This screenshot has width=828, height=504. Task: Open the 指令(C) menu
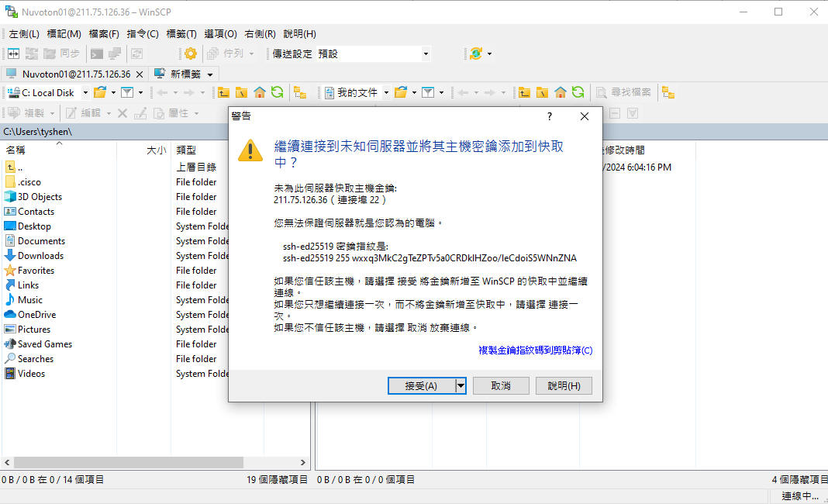[x=142, y=34]
